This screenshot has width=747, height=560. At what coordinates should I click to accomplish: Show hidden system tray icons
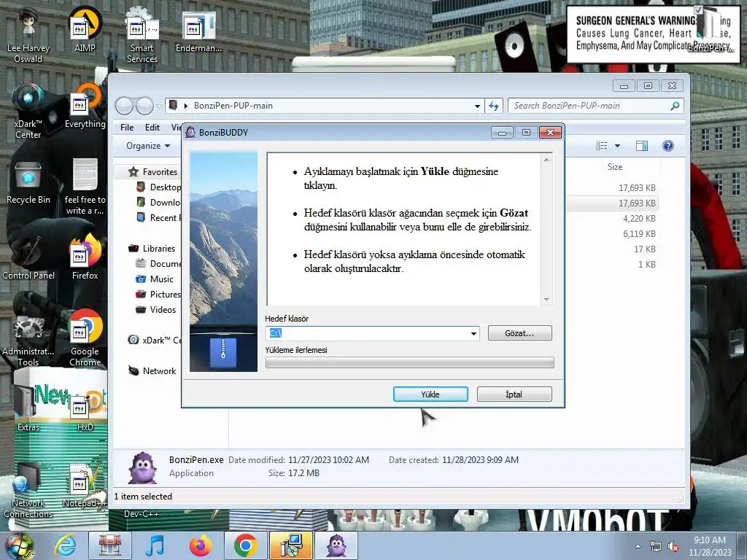click(638, 546)
